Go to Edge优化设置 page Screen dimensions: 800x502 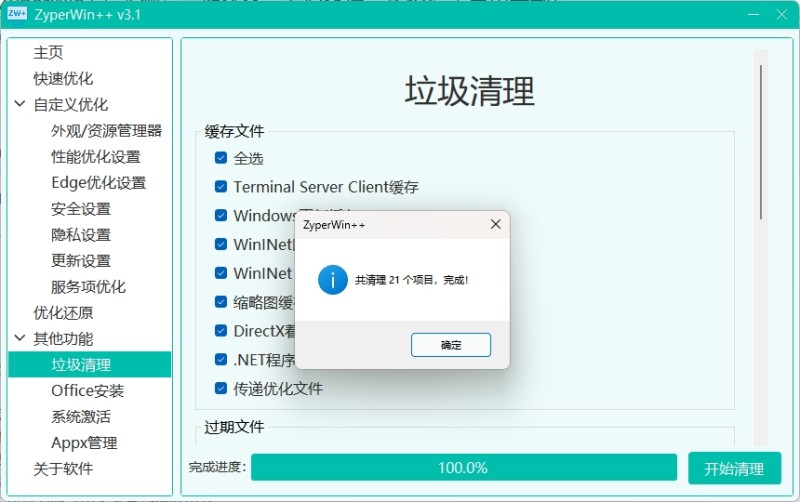pos(98,182)
